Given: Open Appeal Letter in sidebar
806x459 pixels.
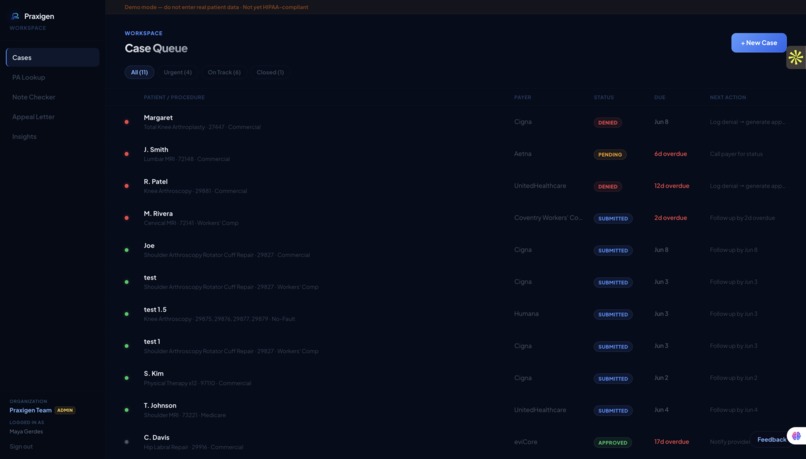Looking at the screenshot, I should pyautogui.click(x=33, y=117).
